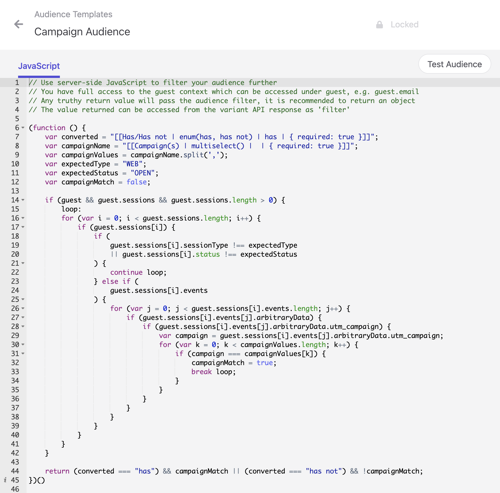The image size is (500, 493).
Task: Click the Locked label text
Action: (404, 25)
